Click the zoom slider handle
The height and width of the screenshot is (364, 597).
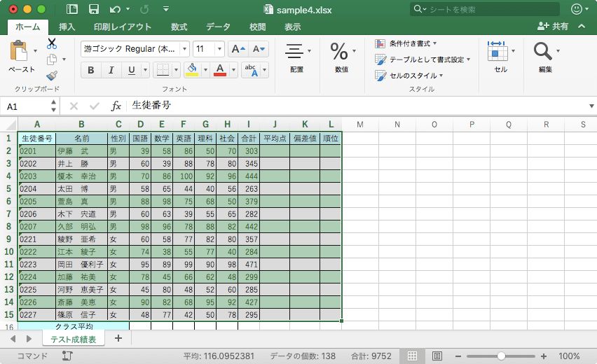point(502,356)
